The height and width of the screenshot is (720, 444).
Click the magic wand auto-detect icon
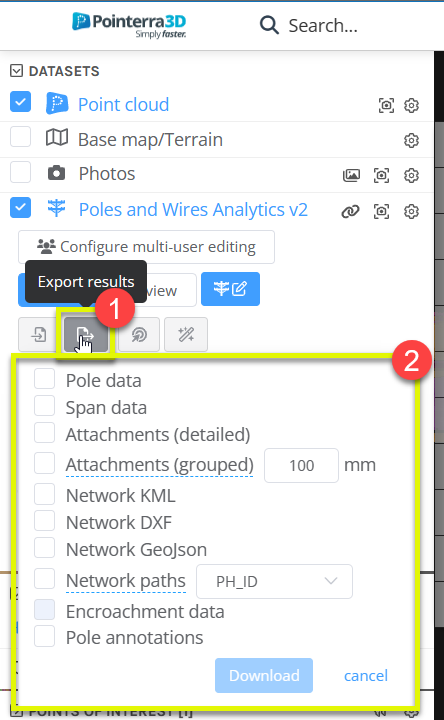click(x=186, y=335)
